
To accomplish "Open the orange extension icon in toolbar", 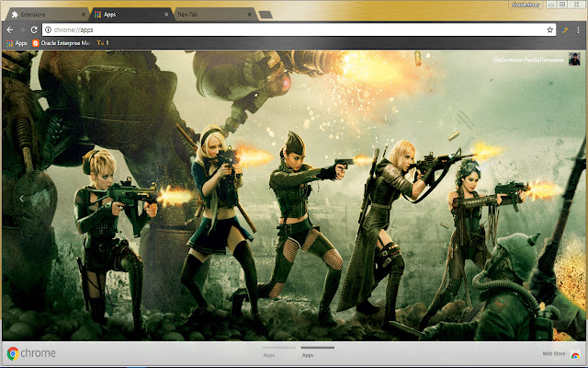I will [x=565, y=29].
